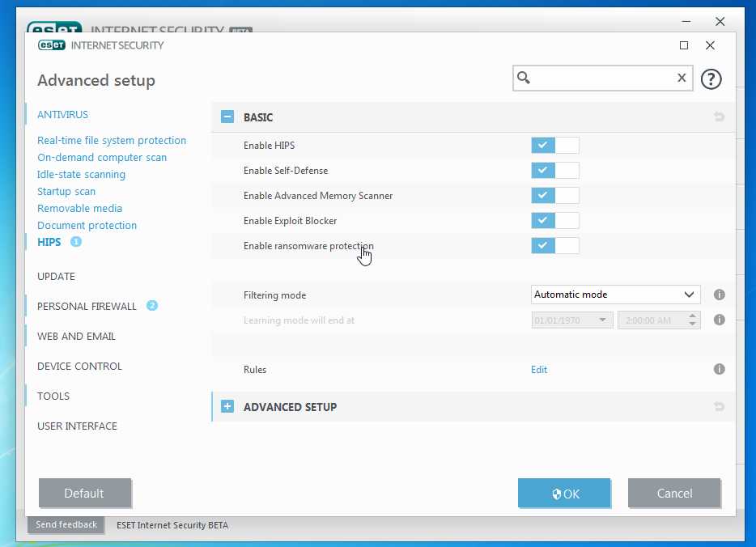Open Idle-state scanning settings
This screenshot has width=756, height=547.
[x=81, y=175]
